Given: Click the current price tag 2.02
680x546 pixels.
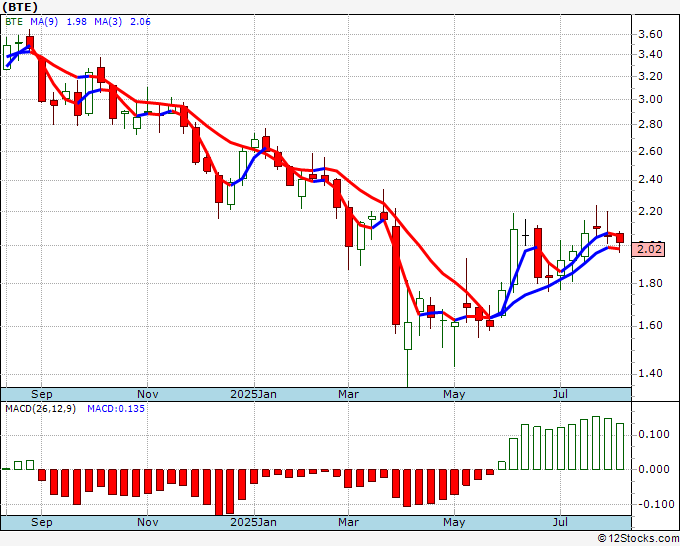Looking at the screenshot, I should point(648,249).
